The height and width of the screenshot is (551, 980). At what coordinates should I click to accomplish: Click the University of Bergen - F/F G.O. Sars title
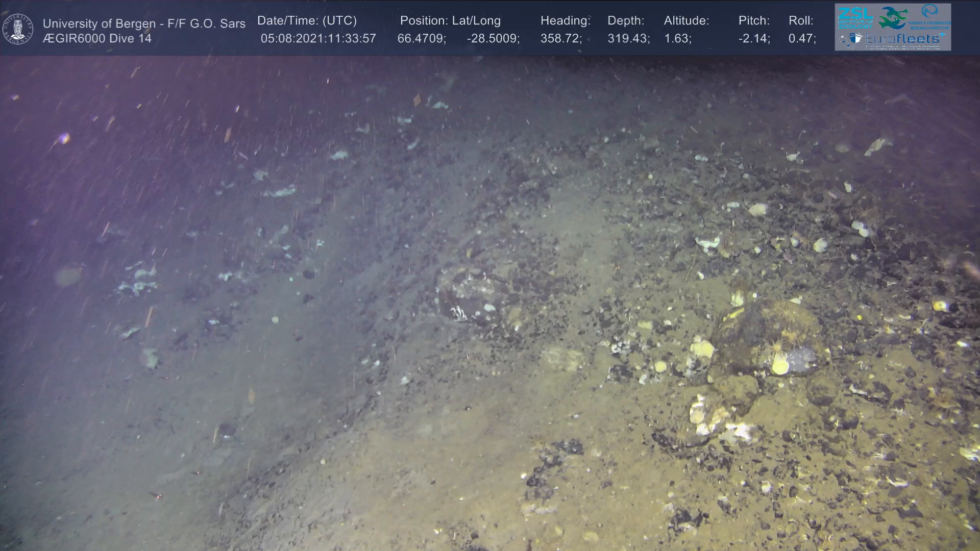click(144, 24)
